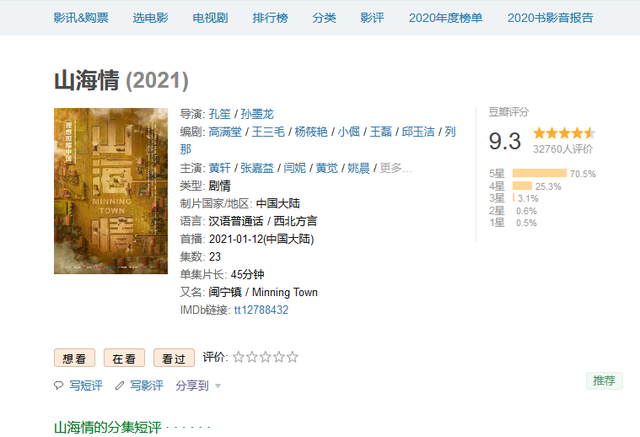
Task: Click the orange average-rating stars next to 9.3
Action: click(x=564, y=133)
